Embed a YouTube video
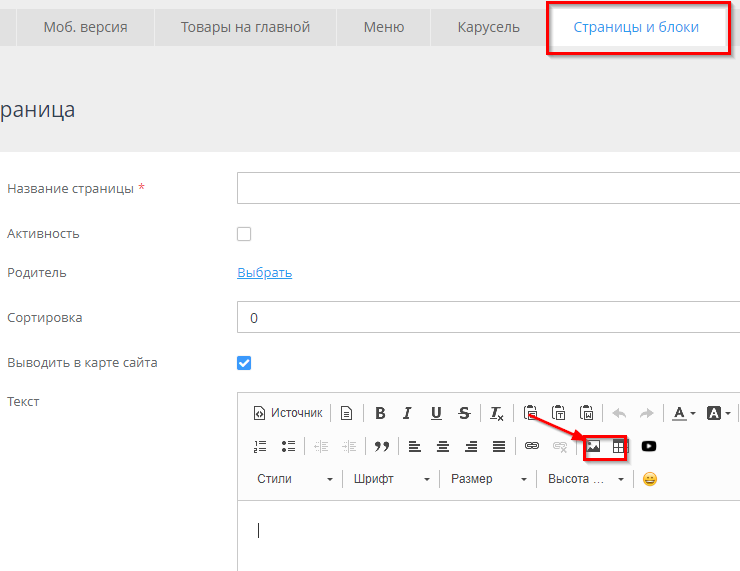 pyautogui.click(x=649, y=446)
